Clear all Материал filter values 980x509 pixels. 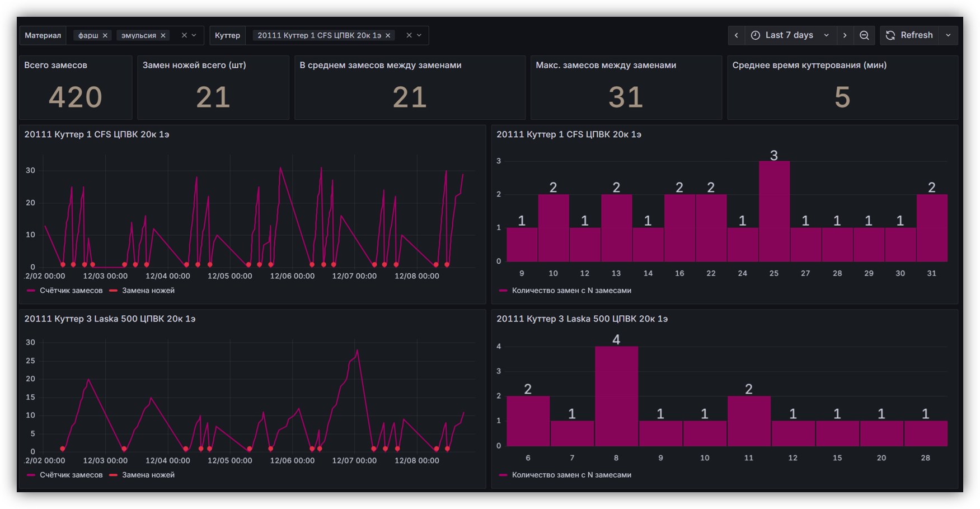click(184, 35)
